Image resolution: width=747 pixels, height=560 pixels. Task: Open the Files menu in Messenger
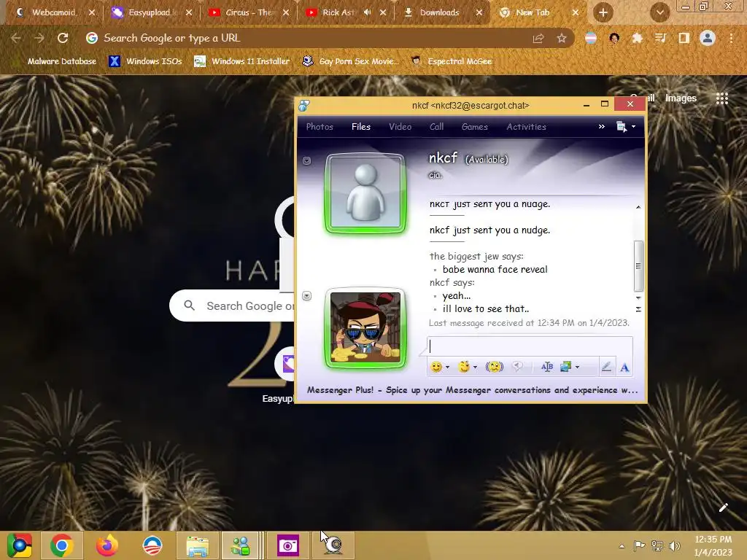(360, 127)
